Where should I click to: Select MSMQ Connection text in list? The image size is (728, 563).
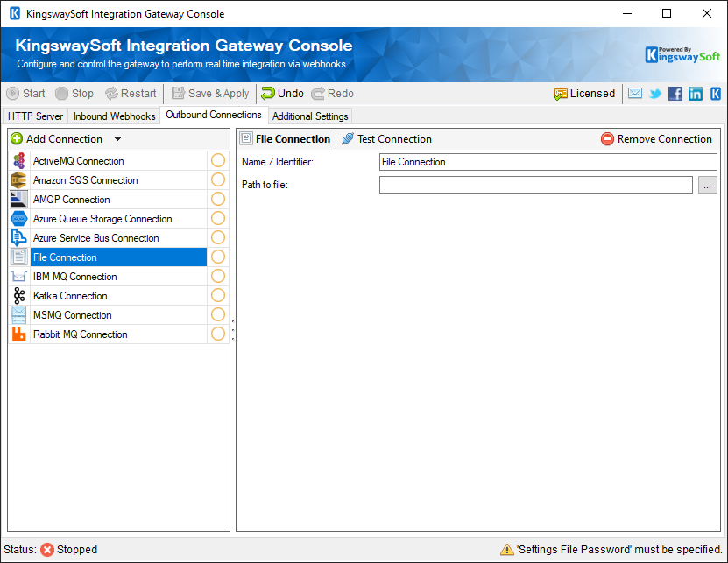coord(73,315)
